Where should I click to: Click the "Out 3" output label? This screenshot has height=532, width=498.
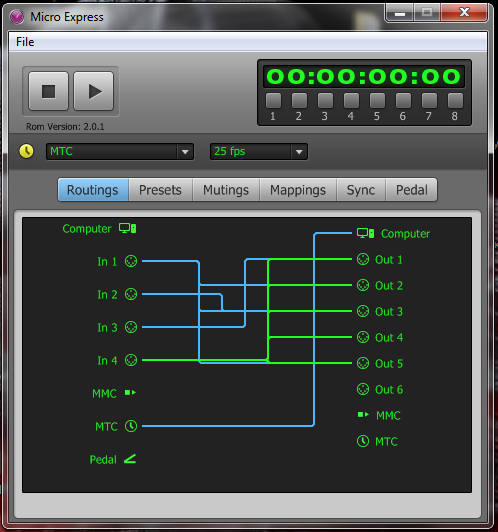389,311
